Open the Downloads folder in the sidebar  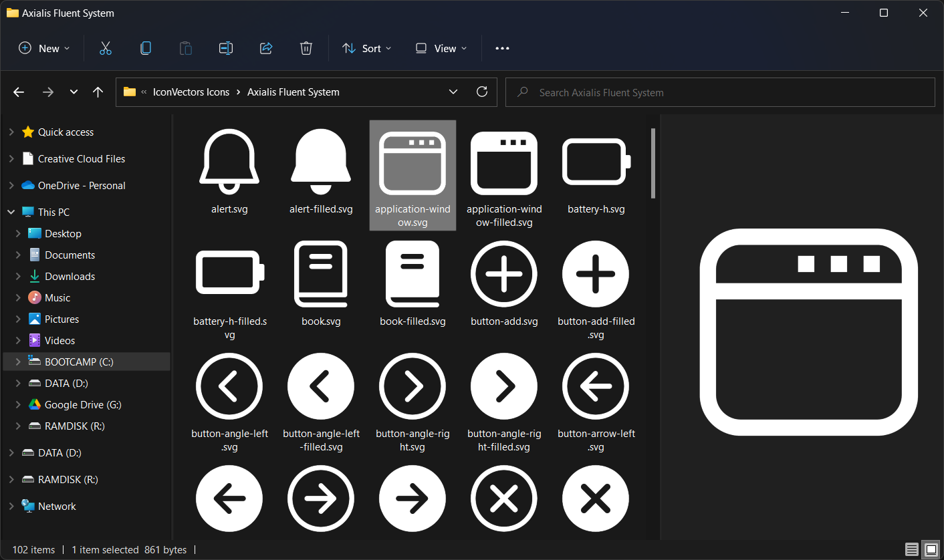coord(69,276)
